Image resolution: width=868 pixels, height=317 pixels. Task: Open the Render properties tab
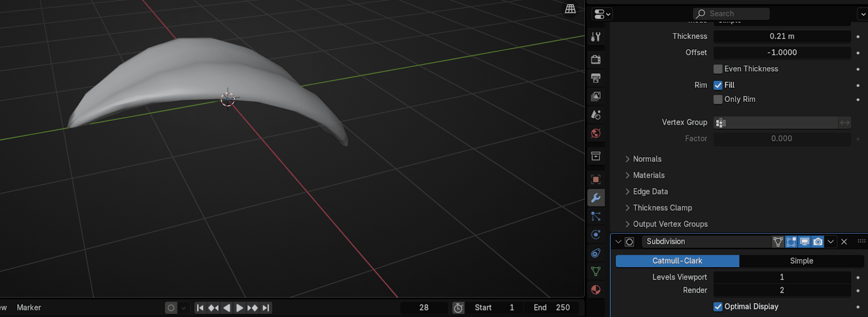pos(596,60)
